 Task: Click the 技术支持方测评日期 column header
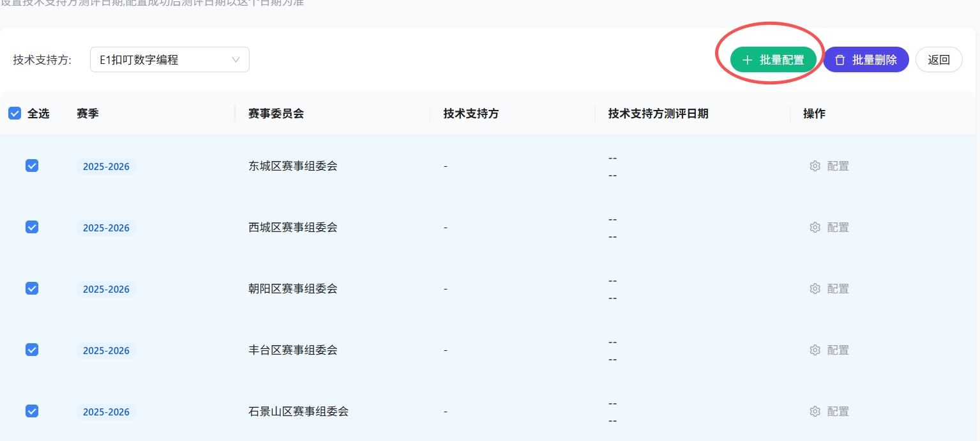[x=658, y=113]
